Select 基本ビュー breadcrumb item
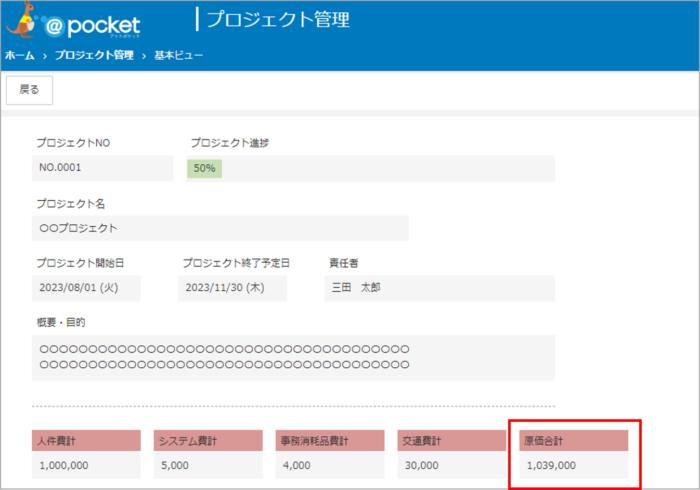Viewport: 700px width, 490px height. click(179, 55)
